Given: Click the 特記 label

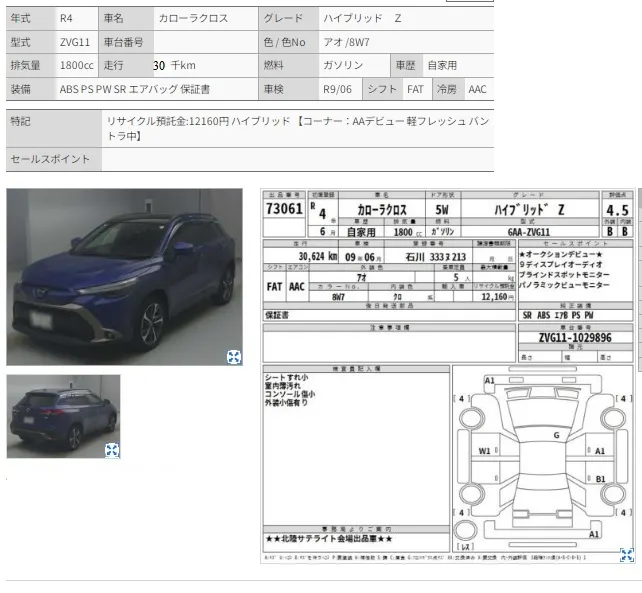Looking at the screenshot, I should point(20,121).
